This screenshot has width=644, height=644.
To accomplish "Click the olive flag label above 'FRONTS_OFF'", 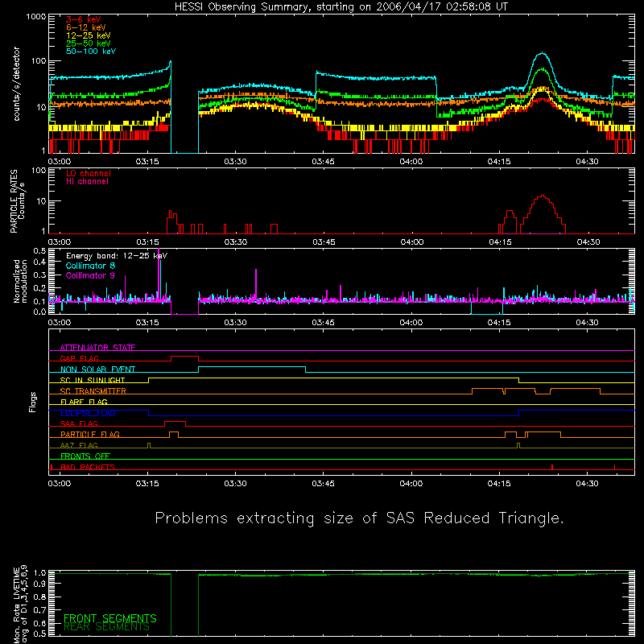I will 79,445.
